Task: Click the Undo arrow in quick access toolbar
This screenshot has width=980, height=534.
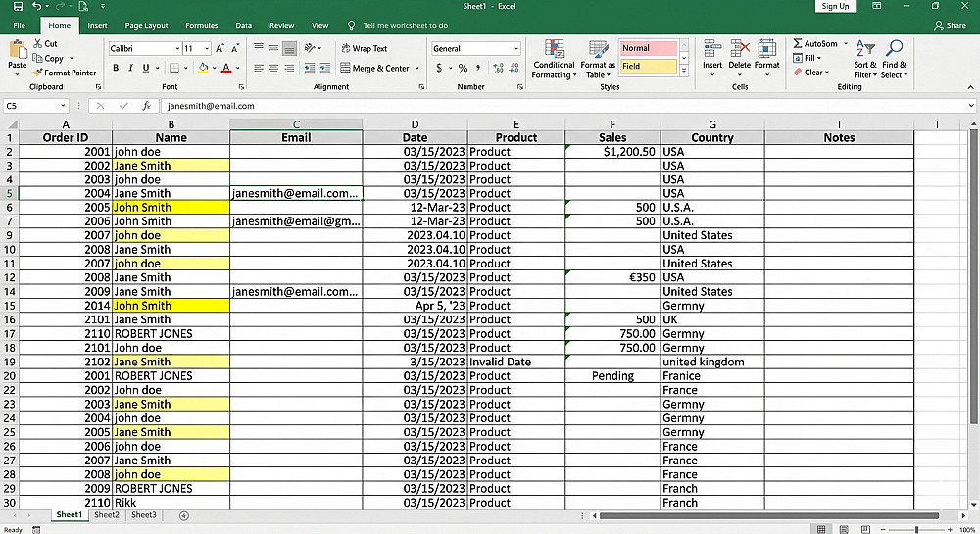Action: 37,6
